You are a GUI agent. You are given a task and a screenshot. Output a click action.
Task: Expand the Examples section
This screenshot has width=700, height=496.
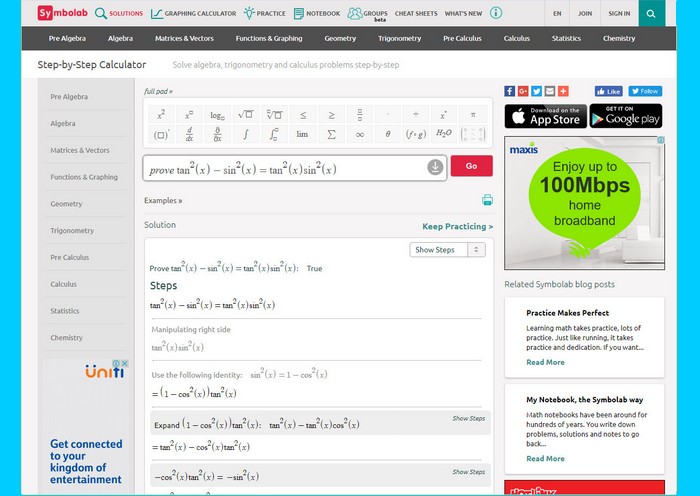pos(163,200)
